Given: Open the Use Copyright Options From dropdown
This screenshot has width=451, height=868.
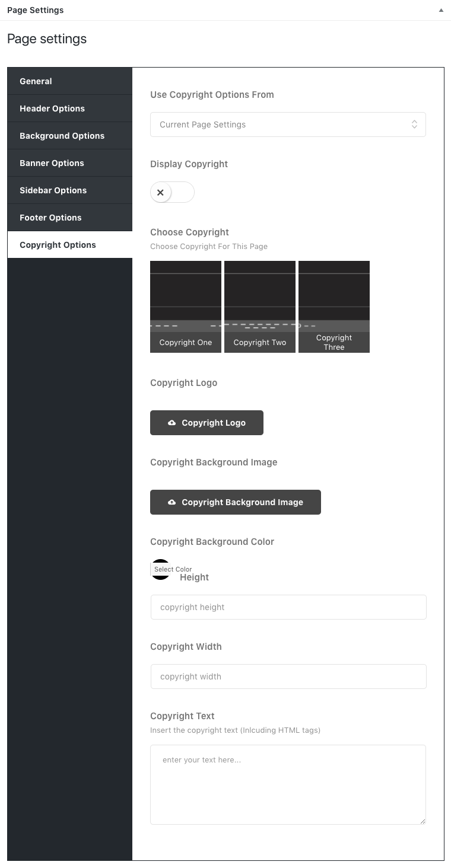Looking at the screenshot, I should [288, 125].
